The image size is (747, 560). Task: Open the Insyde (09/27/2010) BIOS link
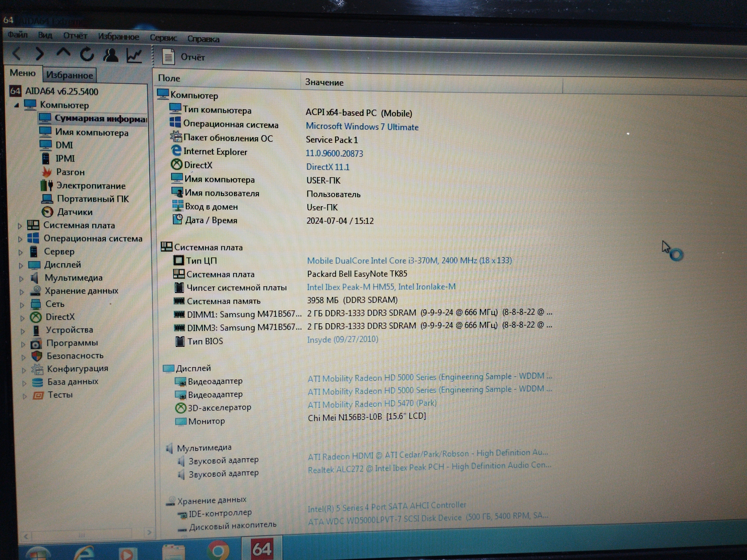pyautogui.click(x=342, y=339)
